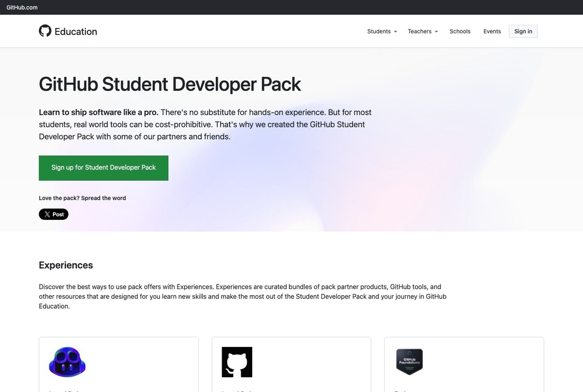
Task: Expand the Teachers dropdown menu
Action: pyautogui.click(x=423, y=31)
